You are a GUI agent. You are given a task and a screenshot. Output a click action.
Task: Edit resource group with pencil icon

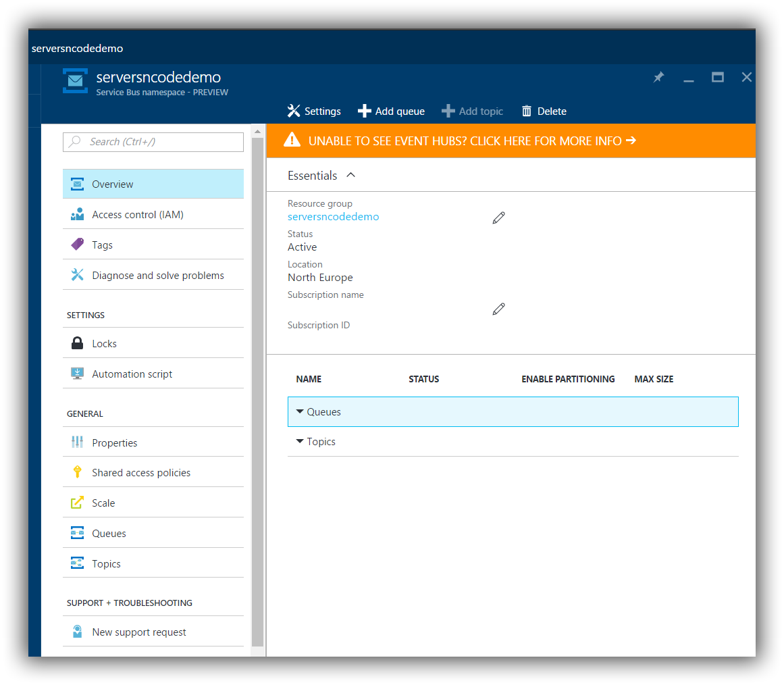coord(498,218)
